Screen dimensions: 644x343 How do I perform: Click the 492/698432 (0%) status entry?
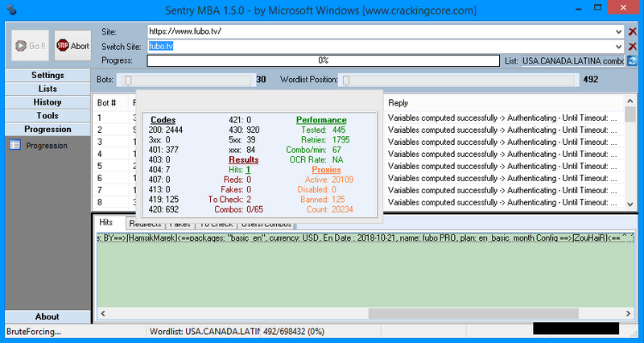click(x=294, y=331)
